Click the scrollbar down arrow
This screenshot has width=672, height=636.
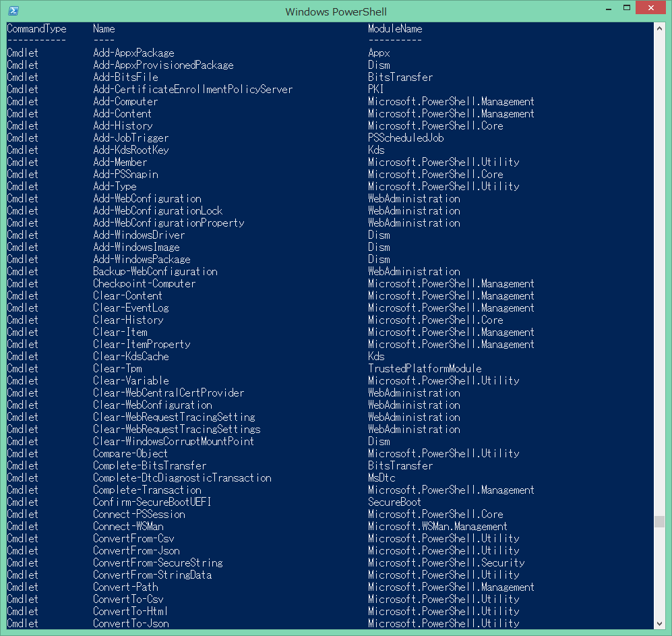point(659,624)
